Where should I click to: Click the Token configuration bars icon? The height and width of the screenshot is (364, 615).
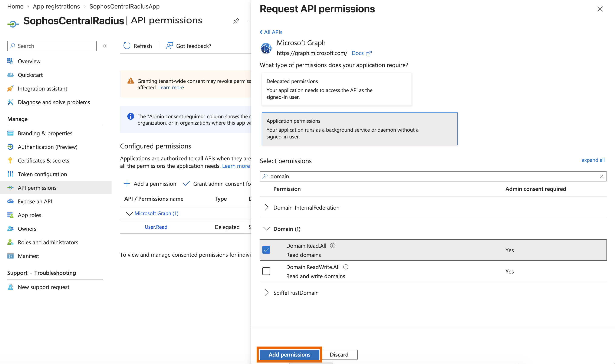(10, 174)
